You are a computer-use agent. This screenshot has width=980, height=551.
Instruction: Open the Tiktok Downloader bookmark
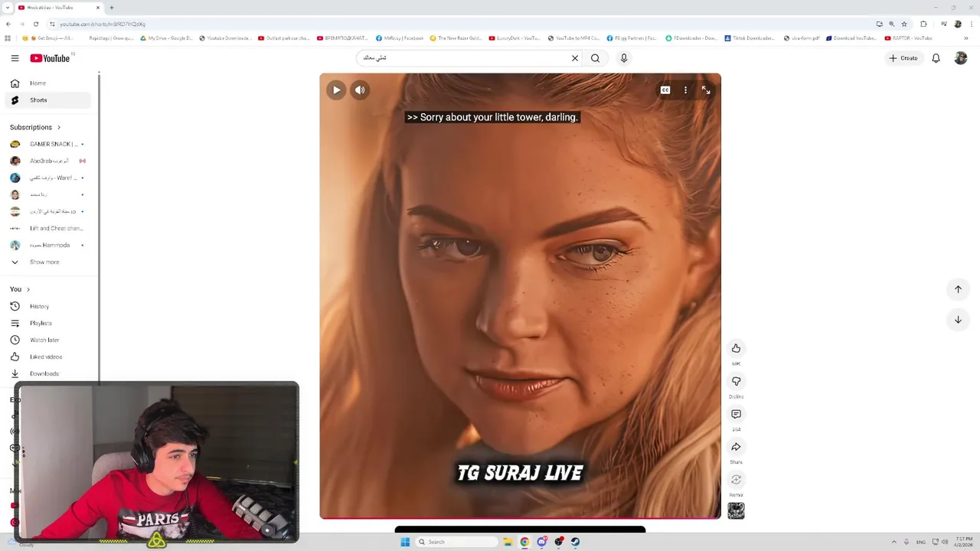coord(750,38)
